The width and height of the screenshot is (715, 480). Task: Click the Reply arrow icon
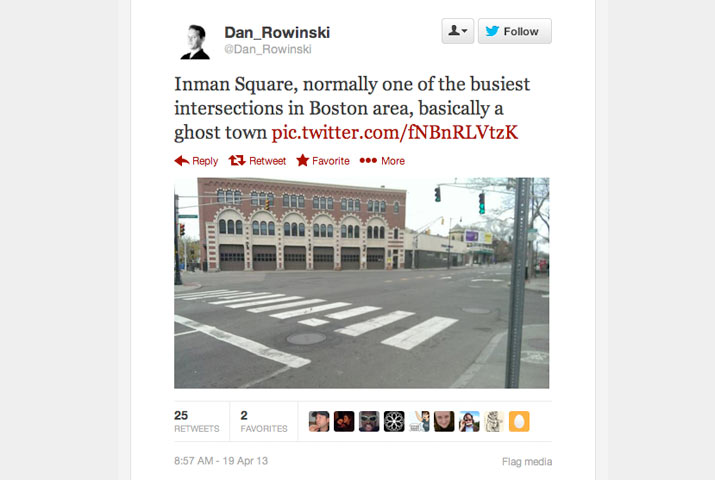tap(181, 160)
